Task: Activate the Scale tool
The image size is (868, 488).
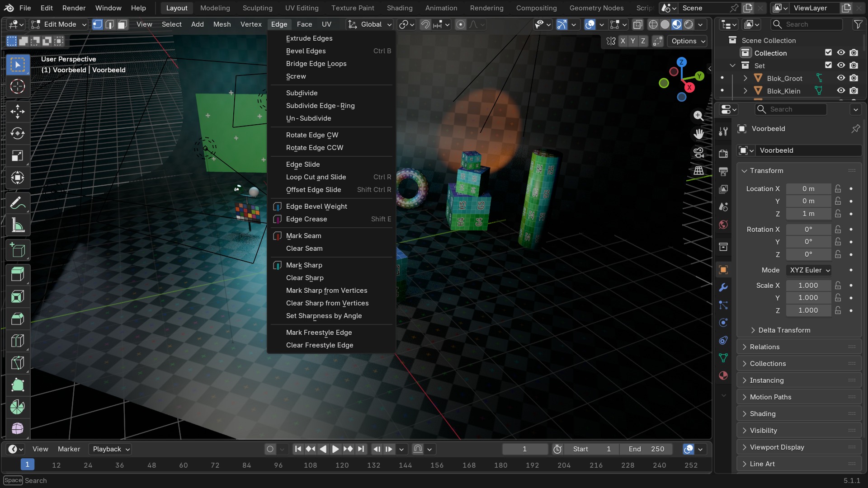Action: click(18, 156)
